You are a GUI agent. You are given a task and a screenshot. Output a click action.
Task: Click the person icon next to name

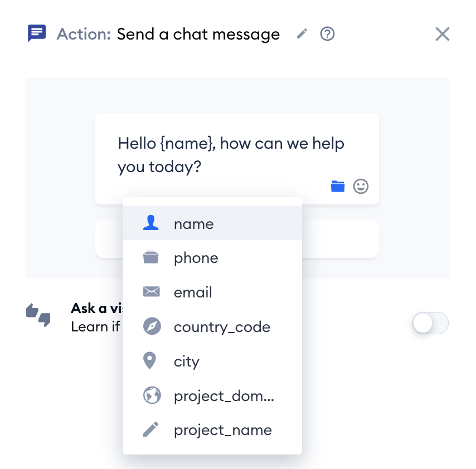[151, 223]
